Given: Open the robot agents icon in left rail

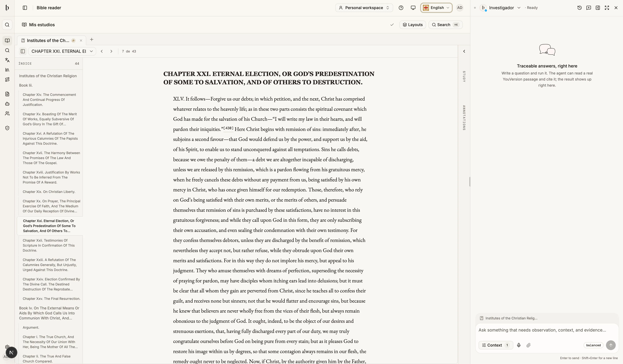Looking at the screenshot, I should pyautogui.click(x=7, y=104).
